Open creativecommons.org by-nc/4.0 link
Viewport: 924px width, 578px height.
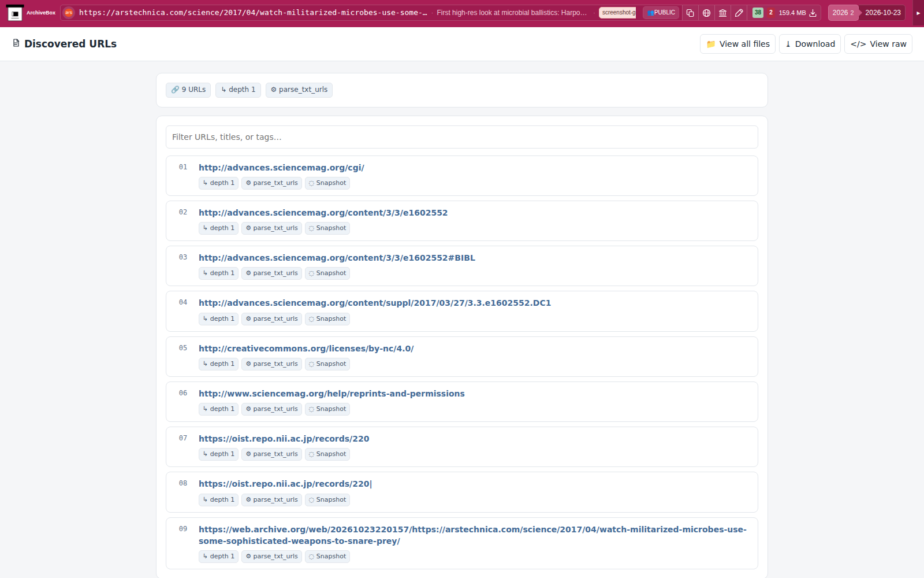click(306, 349)
